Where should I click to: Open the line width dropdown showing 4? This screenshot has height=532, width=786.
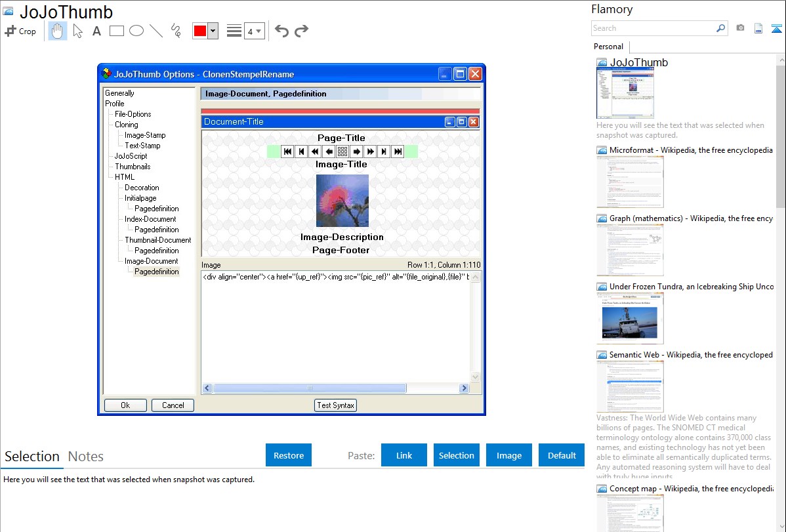coord(254,31)
